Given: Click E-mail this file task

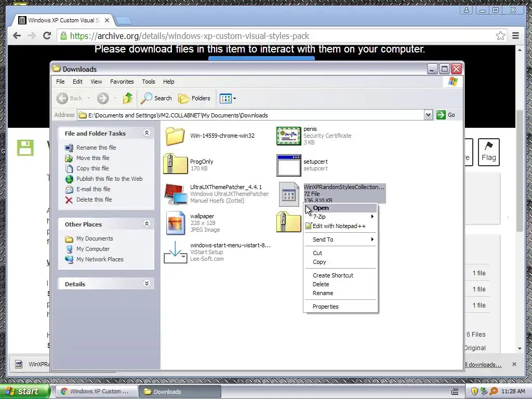Looking at the screenshot, I should [87, 189].
